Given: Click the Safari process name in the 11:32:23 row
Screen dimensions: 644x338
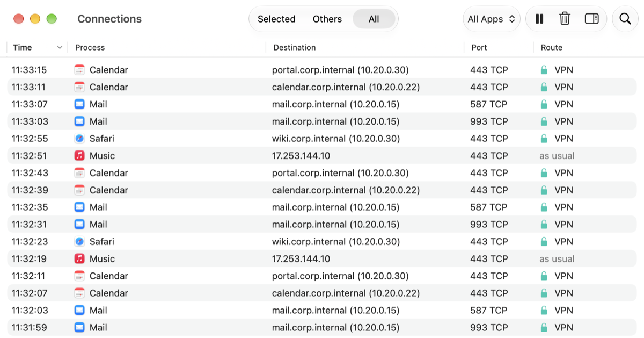Looking at the screenshot, I should tap(102, 242).
